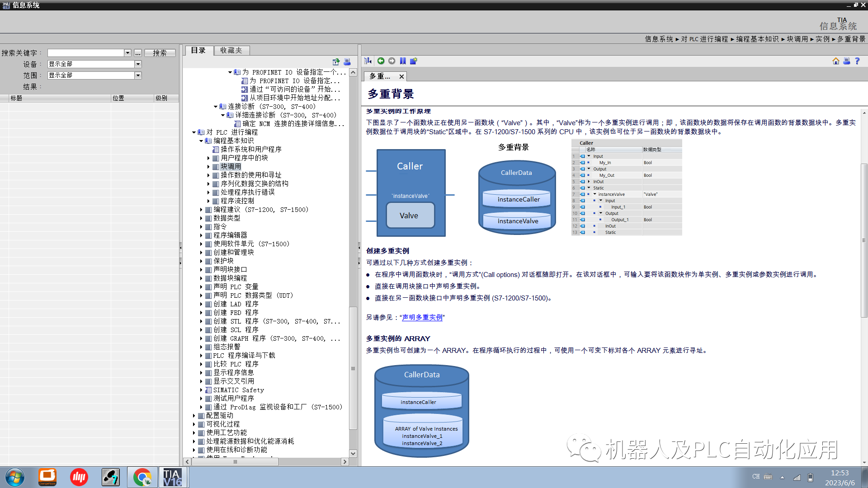Open the red audio app in taskbar
868x488 pixels.
click(x=79, y=477)
